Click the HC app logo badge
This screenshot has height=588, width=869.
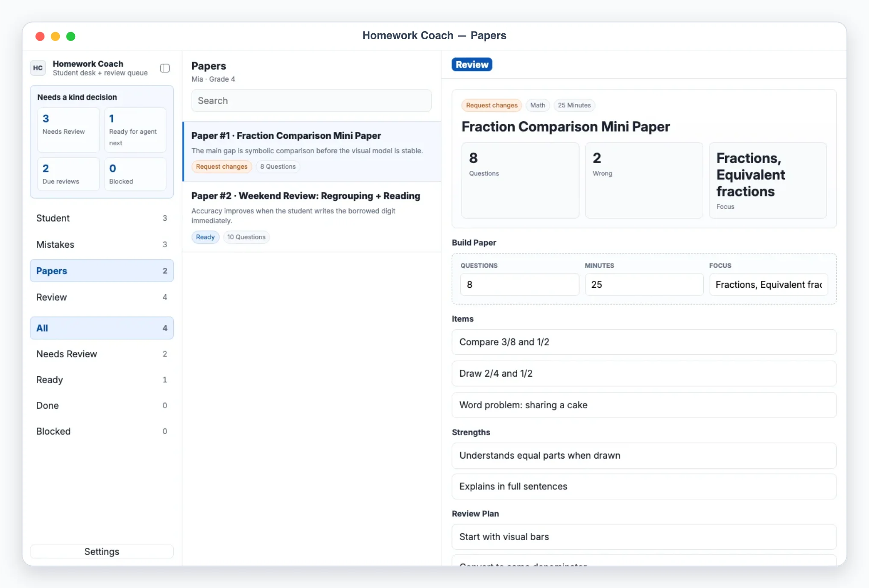point(38,68)
